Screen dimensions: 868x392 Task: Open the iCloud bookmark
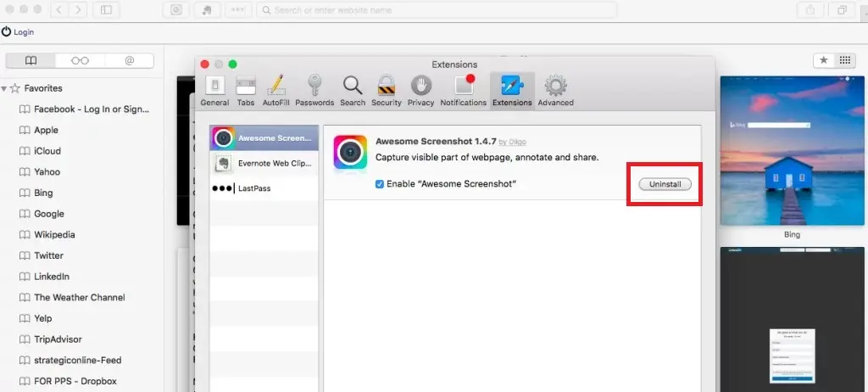(x=39, y=151)
